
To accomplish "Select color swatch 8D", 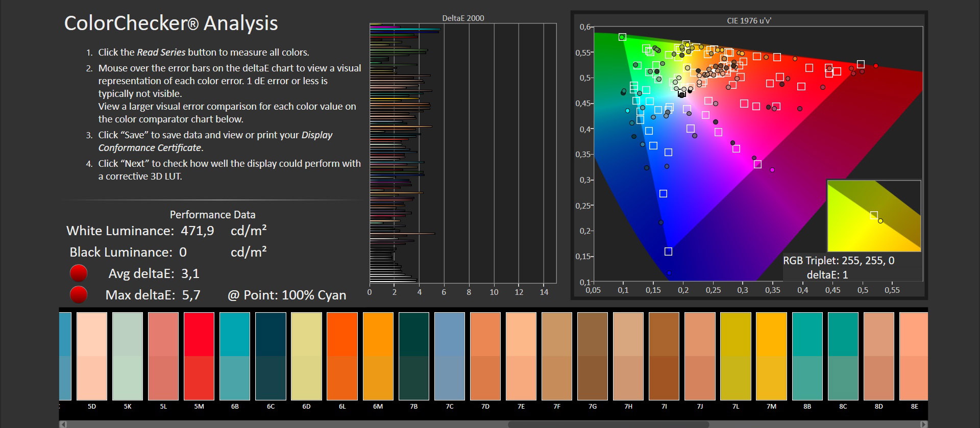I will click(879, 356).
